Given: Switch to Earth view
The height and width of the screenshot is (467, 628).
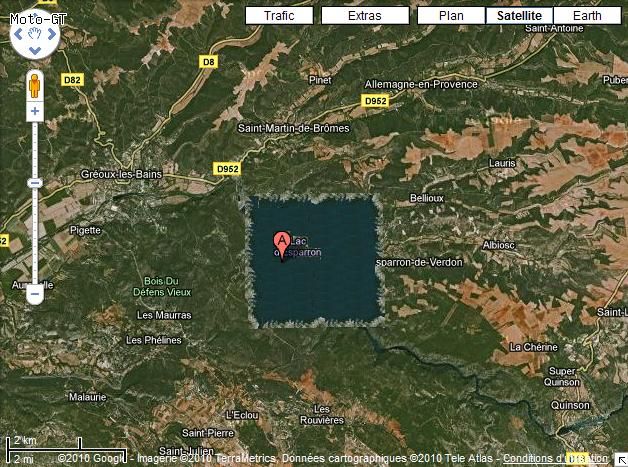Looking at the screenshot, I should (587, 16).
